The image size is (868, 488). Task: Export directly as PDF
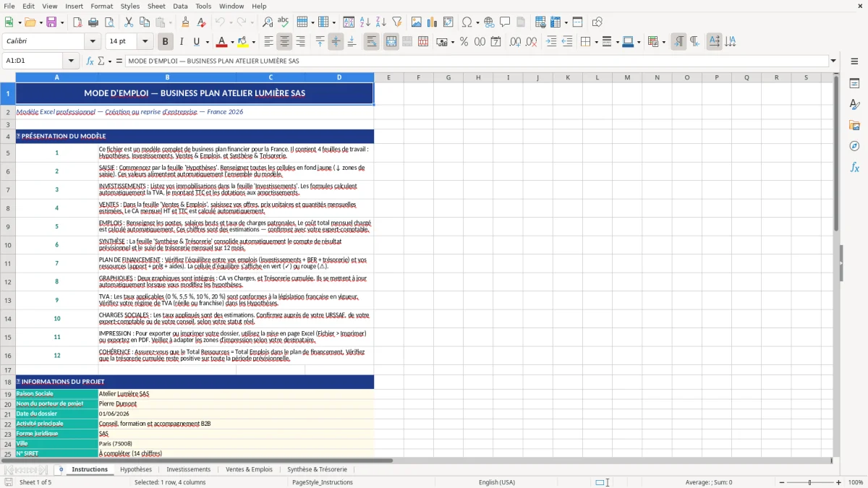(x=77, y=22)
